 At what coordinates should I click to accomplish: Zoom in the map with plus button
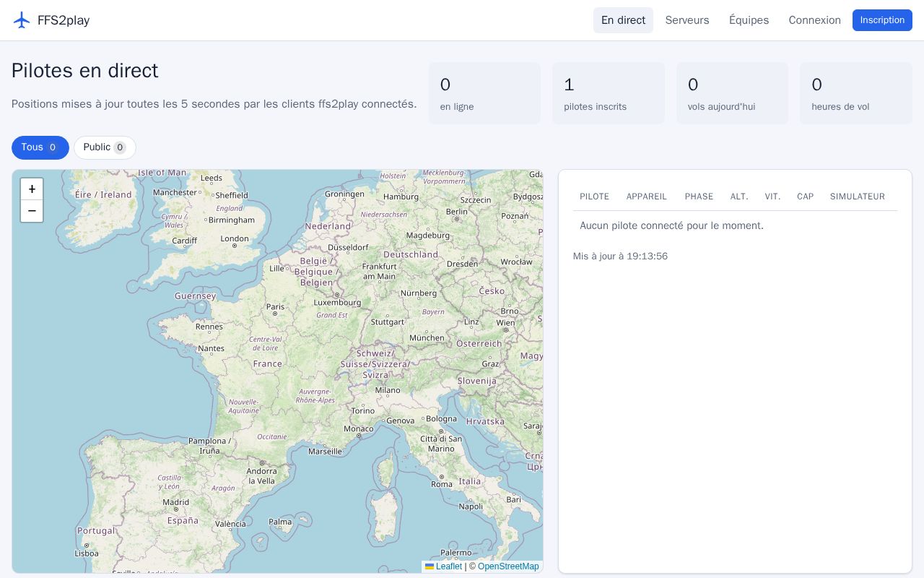32,189
